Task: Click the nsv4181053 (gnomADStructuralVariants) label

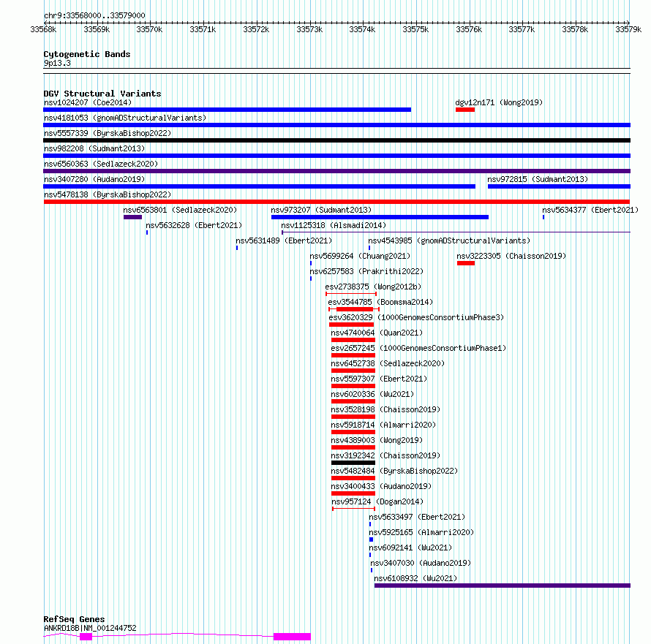Action: point(125,118)
